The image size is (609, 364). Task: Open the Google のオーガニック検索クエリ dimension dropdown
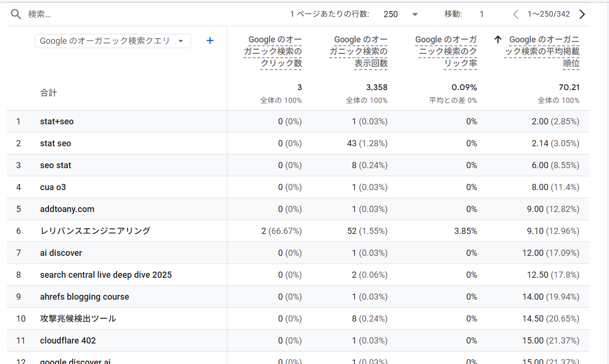click(x=112, y=41)
